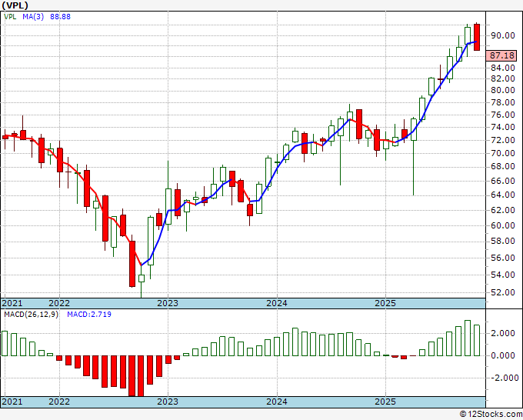Image resolution: width=523 pixels, height=420 pixels.
Task: Click 2023 on the MACD panel time axis
Action: (x=168, y=402)
